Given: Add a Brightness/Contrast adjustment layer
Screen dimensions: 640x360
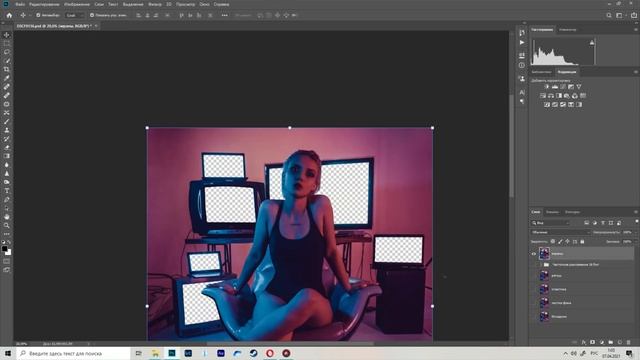Looking at the screenshot, I should point(547,87).
